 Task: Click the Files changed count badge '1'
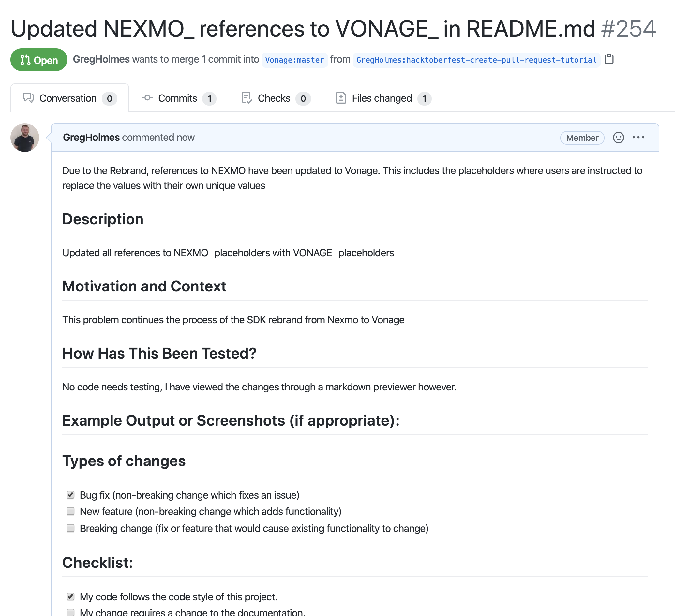[x=424, y=99]
